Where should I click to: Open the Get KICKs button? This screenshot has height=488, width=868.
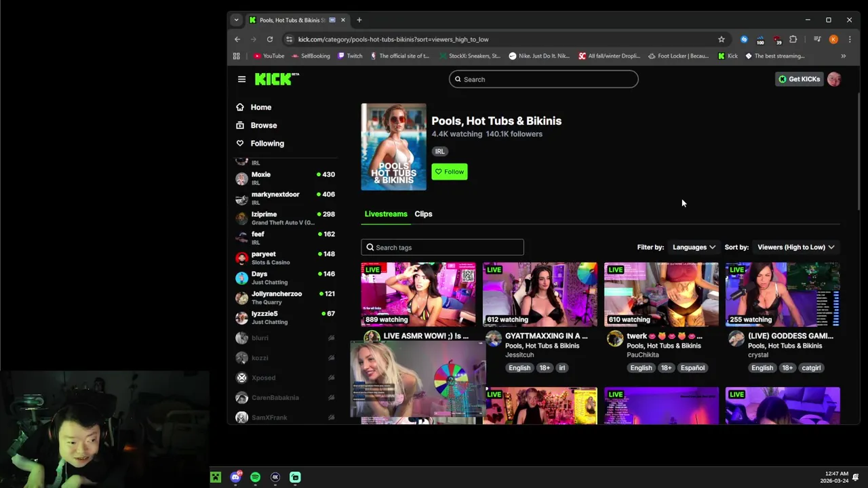point(799,79)
